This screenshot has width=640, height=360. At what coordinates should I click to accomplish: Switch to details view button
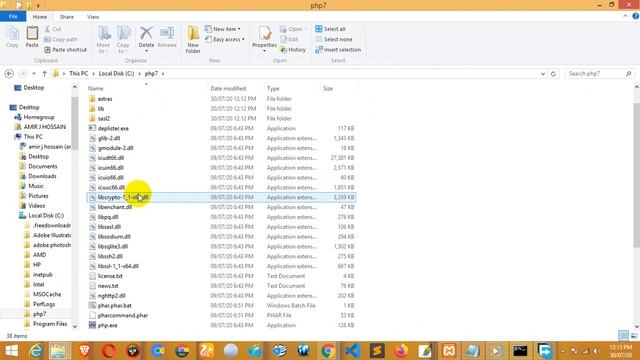(x=623, y=336)
